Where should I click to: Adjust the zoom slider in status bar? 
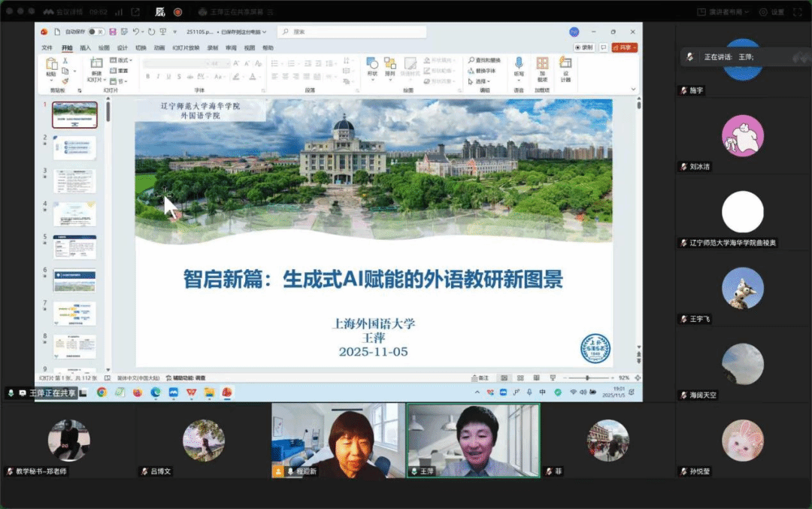(587, 377)
